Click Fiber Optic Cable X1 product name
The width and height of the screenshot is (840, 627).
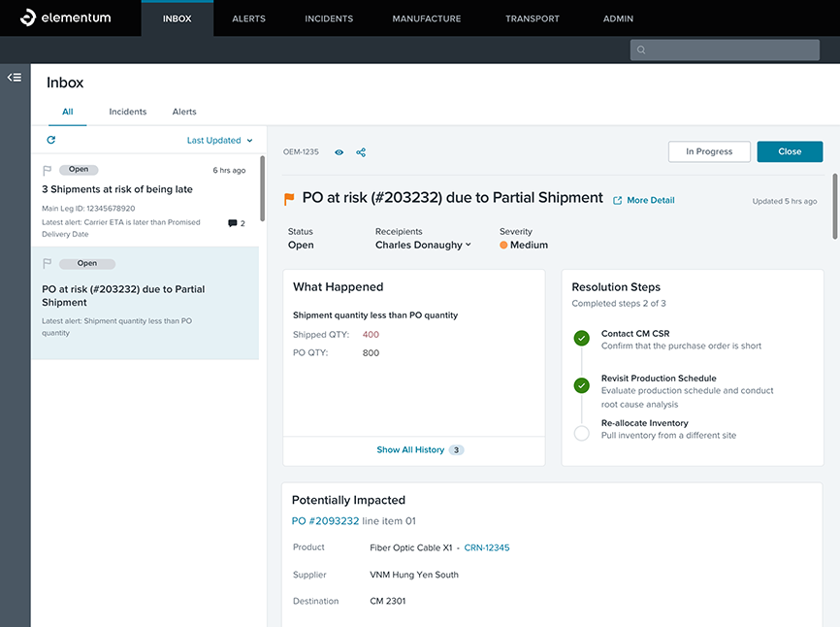pos(411,547)
